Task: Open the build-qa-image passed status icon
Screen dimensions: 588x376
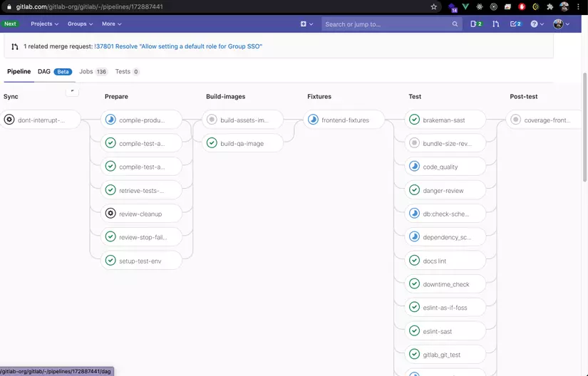Action: click(x=212, y=143)
